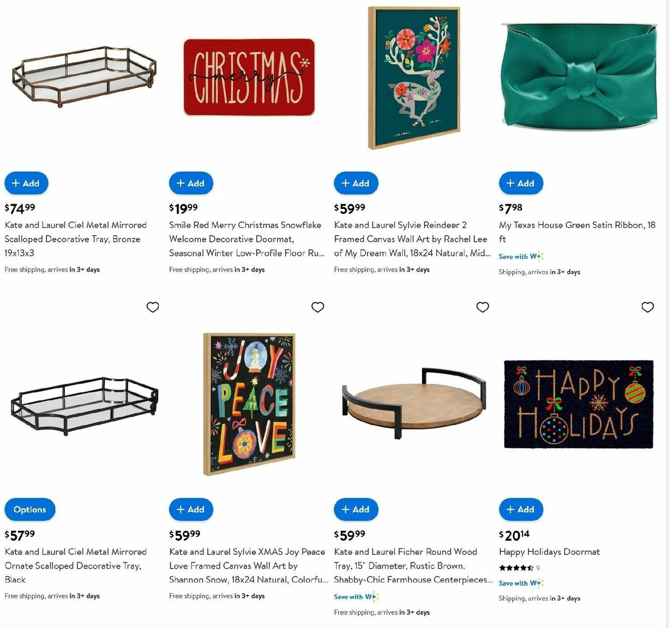Add the green satin ribbon to cart

pyautogui.click(x=521, y=183)
